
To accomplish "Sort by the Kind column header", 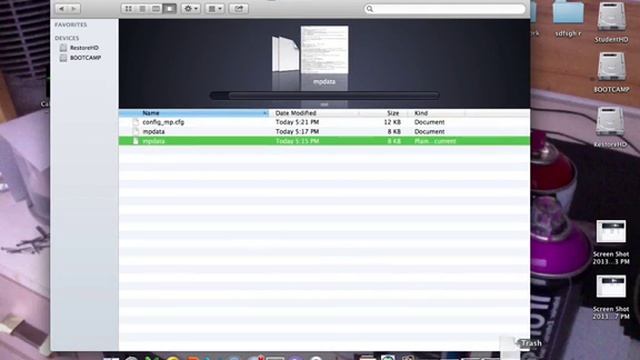I will click(x=437, y=113).
